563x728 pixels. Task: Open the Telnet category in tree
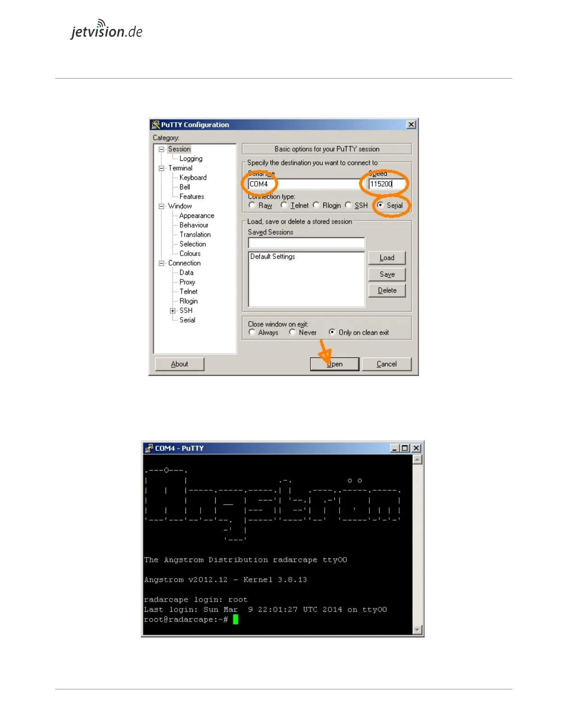pos(189,292)
